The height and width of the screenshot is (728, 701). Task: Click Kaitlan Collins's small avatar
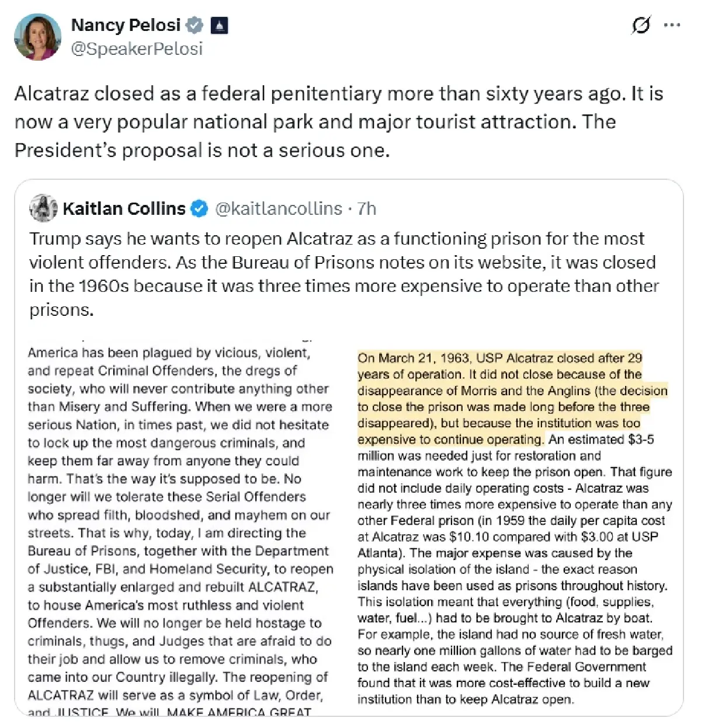43,208
